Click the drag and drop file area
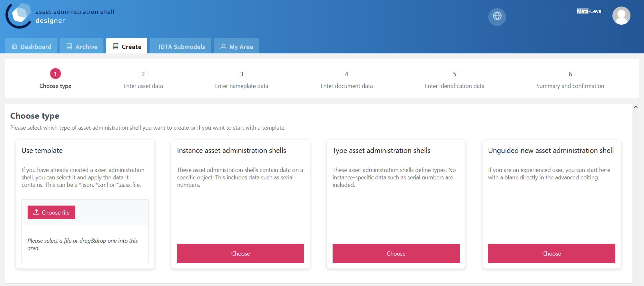This screenshot has width=644, height=286. [85, 244]
